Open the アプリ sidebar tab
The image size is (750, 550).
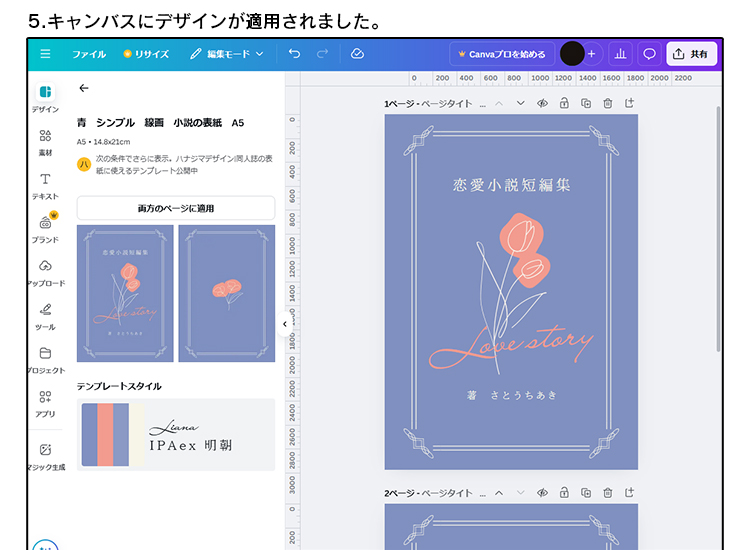click(45, 404)
